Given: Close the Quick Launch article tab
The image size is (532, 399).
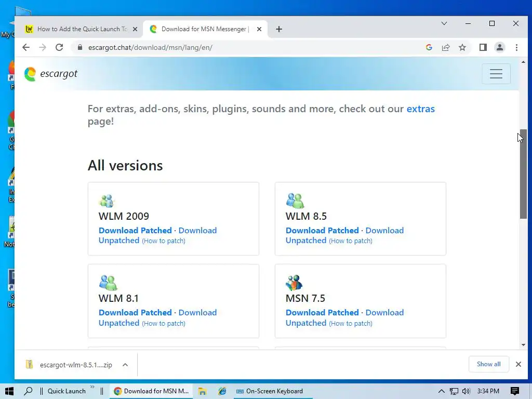Looking at the screenshot, I should (135, 29).
